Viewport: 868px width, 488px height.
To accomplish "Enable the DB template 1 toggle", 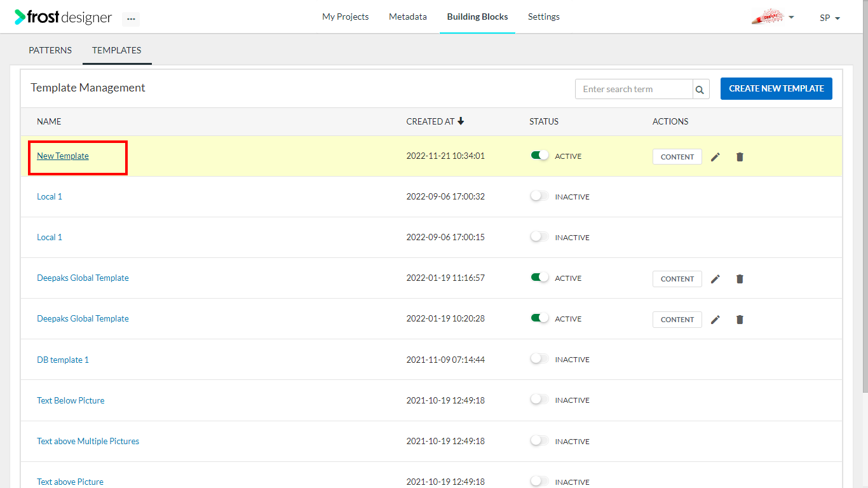I will (x=539, y=359).
